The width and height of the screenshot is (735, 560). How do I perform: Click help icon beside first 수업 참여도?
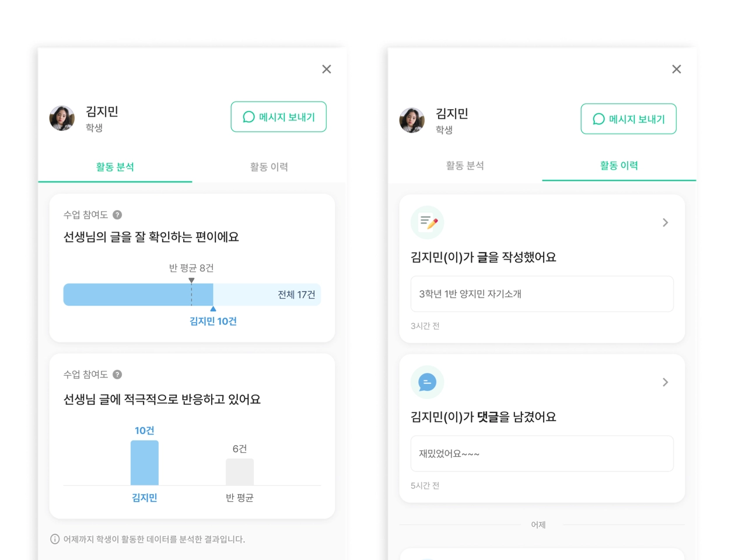(x=117, y=215)
